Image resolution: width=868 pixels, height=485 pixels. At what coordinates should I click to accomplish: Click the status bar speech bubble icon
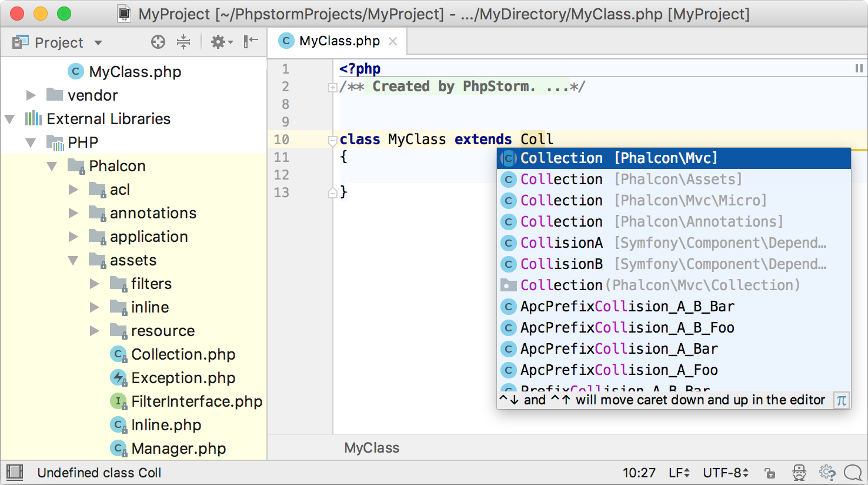click(853, 473)
